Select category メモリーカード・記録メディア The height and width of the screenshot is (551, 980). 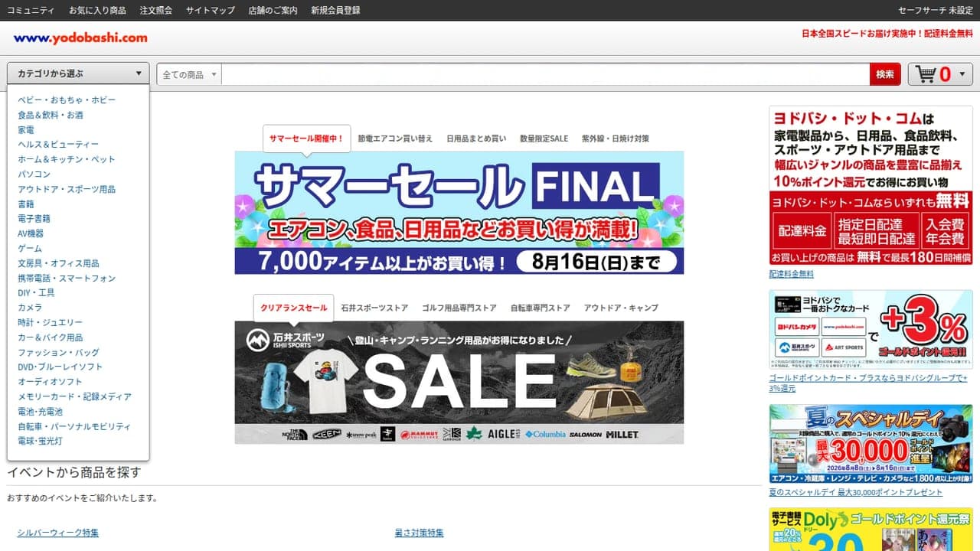tap(74, 397)
